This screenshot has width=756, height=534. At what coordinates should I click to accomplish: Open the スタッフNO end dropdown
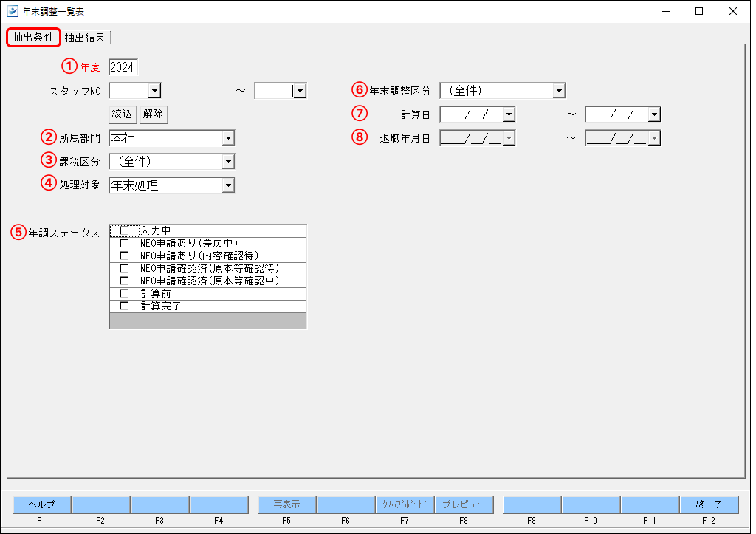[300, 91]
